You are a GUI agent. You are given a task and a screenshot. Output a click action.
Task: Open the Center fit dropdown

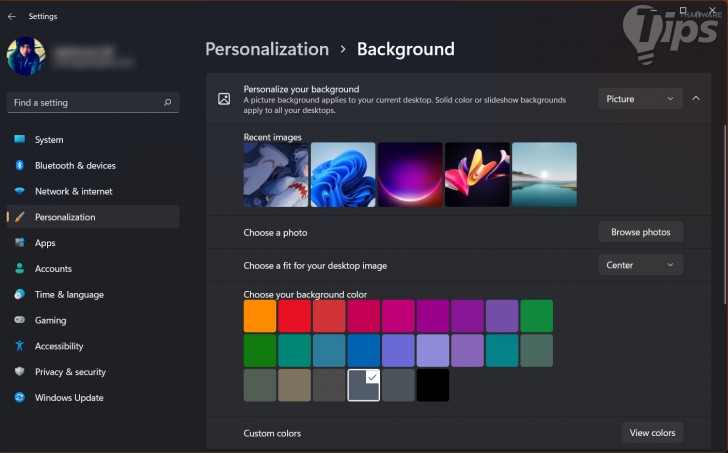pos(640,265)
